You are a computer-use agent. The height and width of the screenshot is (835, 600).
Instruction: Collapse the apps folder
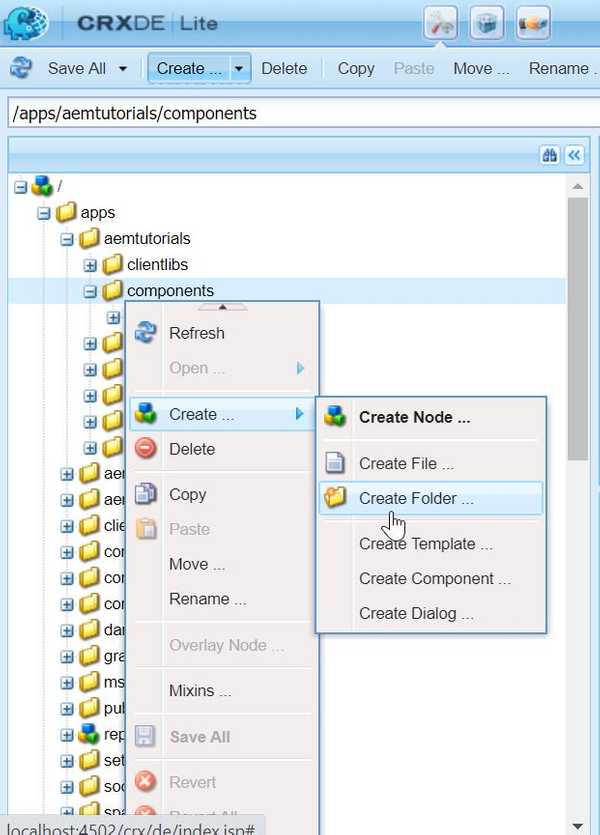tap(44, 213)
